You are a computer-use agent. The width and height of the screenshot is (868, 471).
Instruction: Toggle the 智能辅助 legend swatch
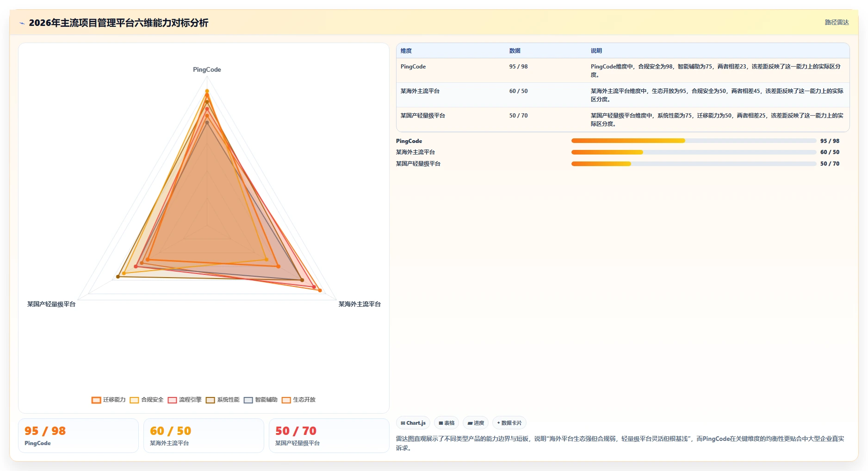pyautogui.click(x=248, y=400)
